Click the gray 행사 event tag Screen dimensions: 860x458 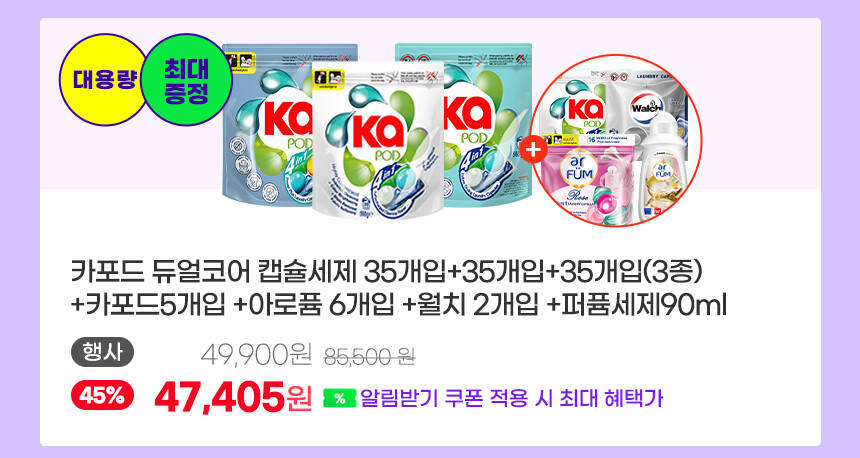coord(102,352)
